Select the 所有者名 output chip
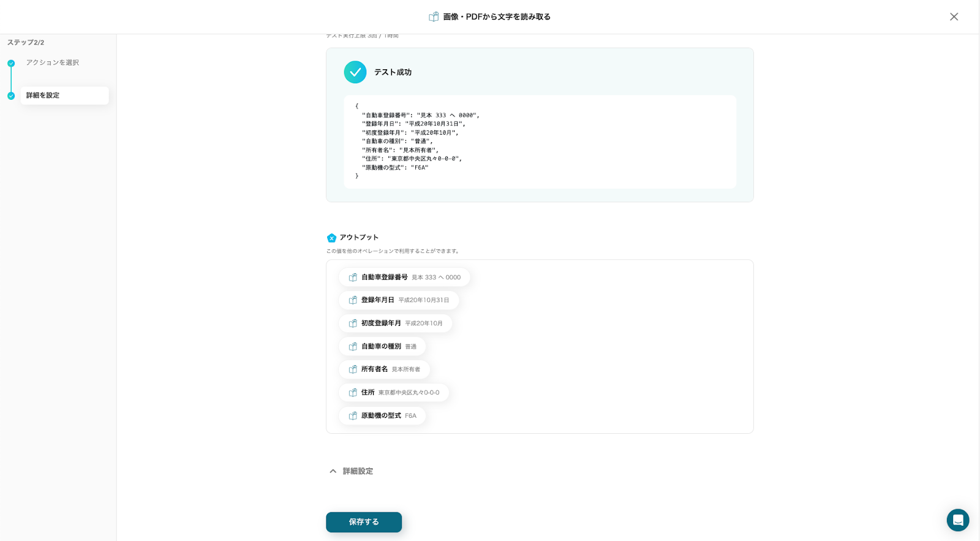 coord(385,369)
